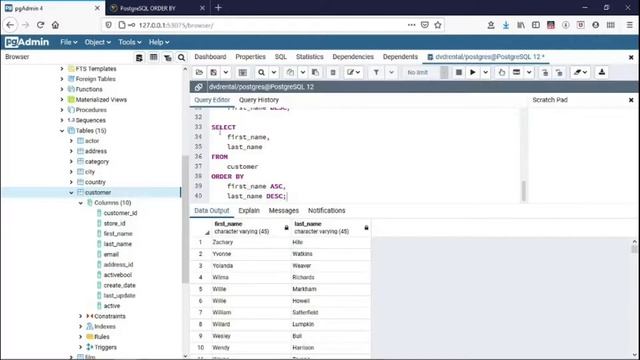Stop the running query
Screen dimensions: 640x360
click(459, 72)
